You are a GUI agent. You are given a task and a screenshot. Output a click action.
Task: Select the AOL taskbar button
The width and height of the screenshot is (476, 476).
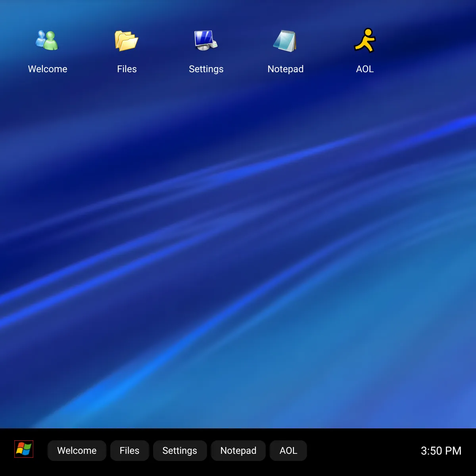(x=288, y=451)
